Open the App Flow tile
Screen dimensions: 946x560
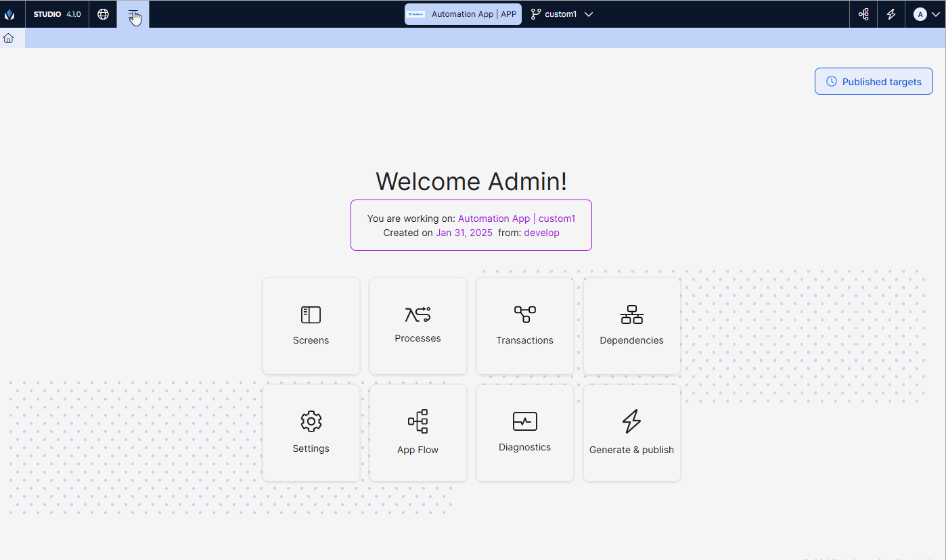click(418, 433)
